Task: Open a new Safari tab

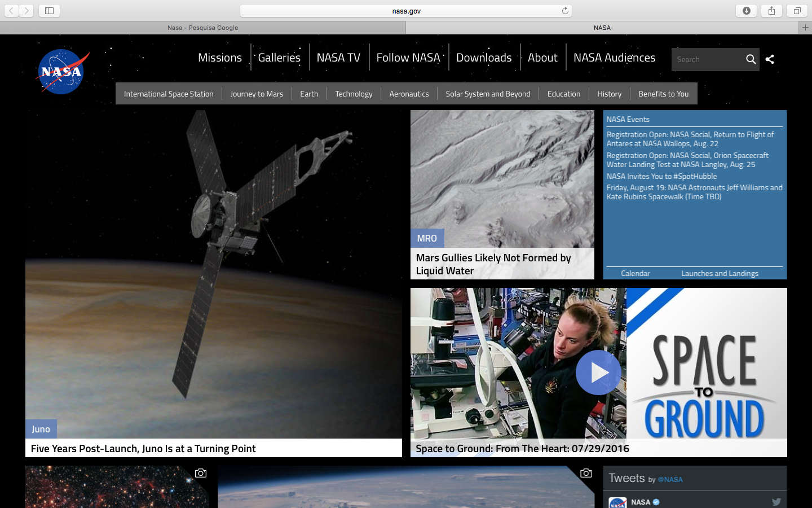Action: click(x=805, y=27)
